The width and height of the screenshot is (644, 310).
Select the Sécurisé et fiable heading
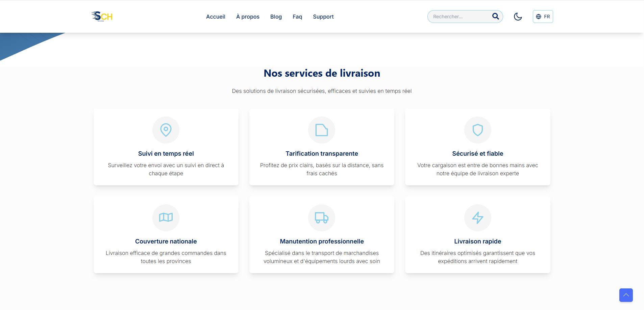478,154
